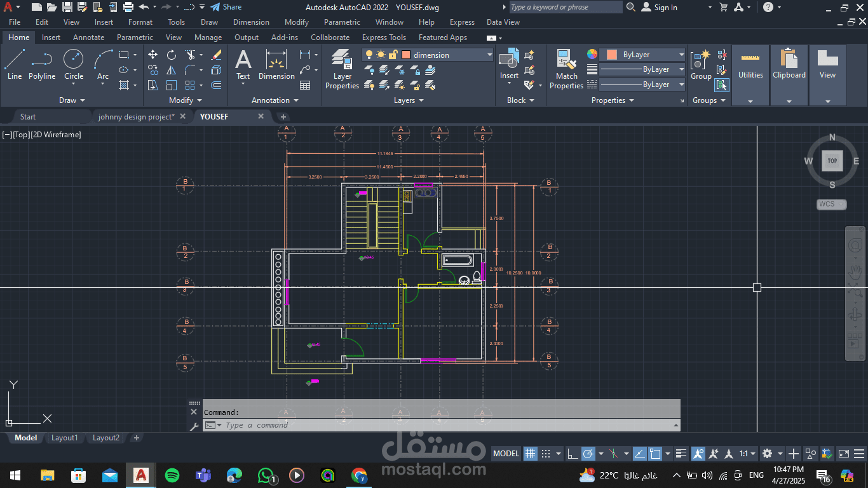The height and width of the screenshot is (488, 868).
Task: Switch to the Parametric ribbon tab
Action: pyautogui.click(x=135, y=37)
